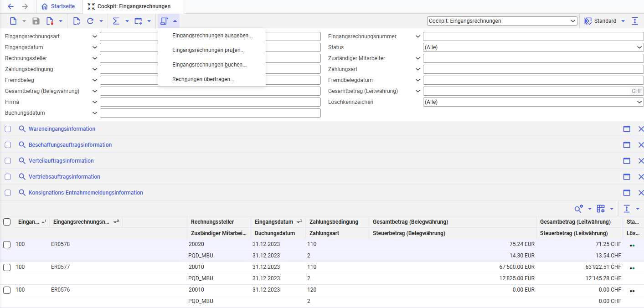Screen dimensions: 644x308
Task: Select Eingangsrechnungen ausgeben menu entry
Action: [211, 36]
